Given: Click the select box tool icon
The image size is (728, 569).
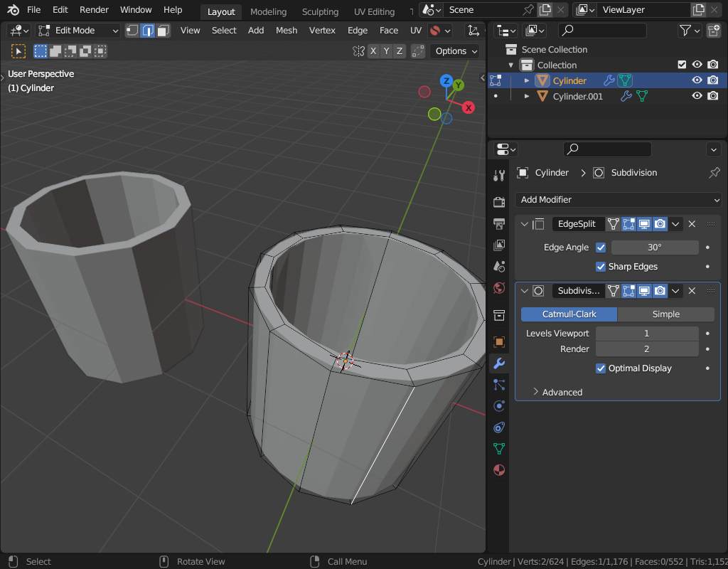Looking at the screenshot, I should tap(18, 51).
